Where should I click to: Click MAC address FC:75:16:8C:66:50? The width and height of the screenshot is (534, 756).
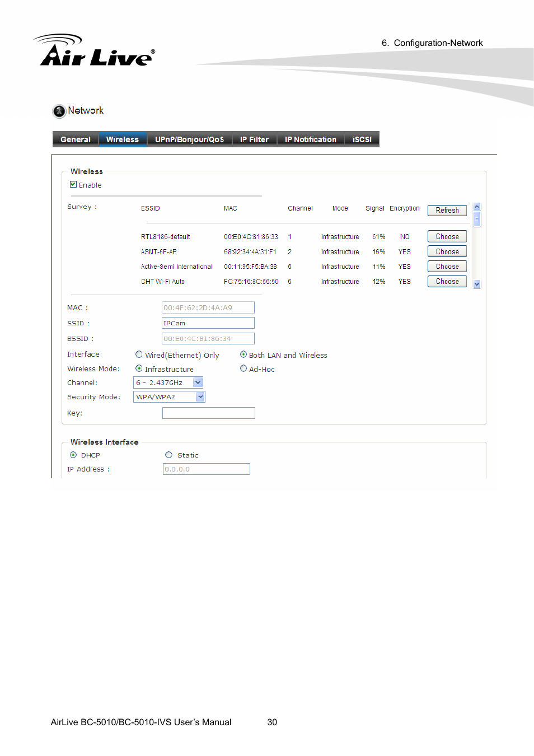[251, 282]
